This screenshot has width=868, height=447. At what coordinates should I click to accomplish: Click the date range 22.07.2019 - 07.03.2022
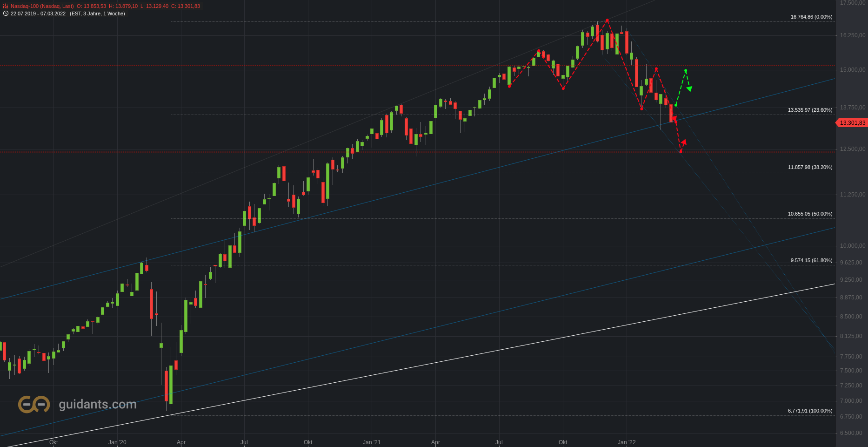pos(38,14)
